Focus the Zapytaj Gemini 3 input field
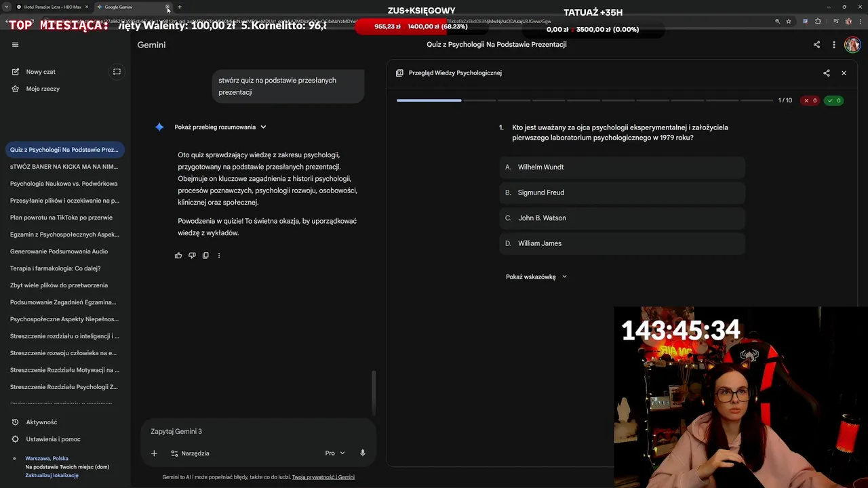The image size is (868, 488). click(258, 432)
